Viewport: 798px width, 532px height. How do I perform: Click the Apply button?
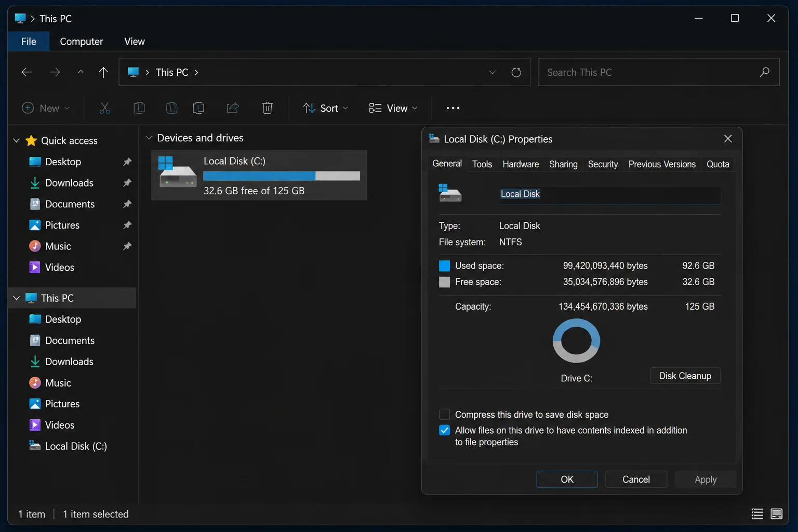point(706,479)
